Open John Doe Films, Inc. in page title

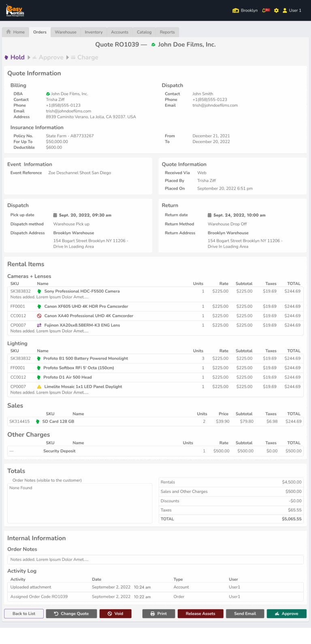click(x=187, y=45)
